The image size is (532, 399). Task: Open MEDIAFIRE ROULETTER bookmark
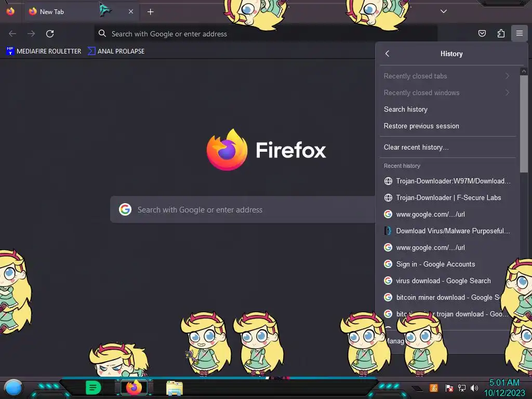coord(44,51)
